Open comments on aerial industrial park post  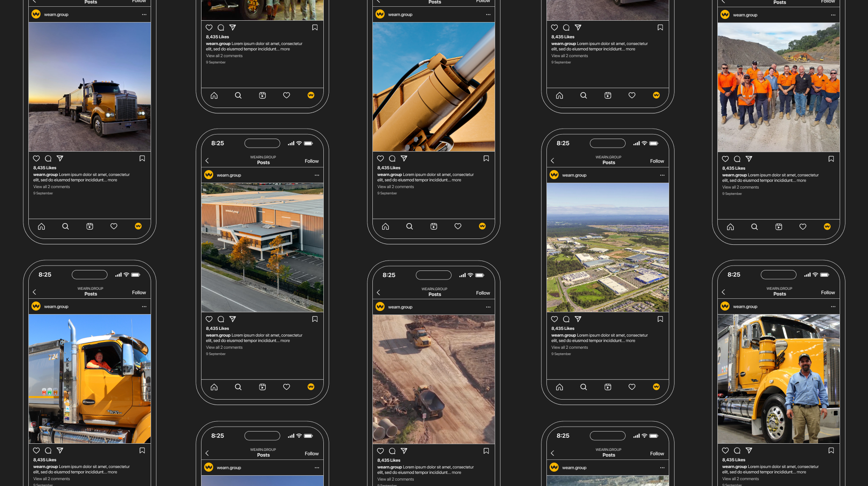[x=566, y=319]
